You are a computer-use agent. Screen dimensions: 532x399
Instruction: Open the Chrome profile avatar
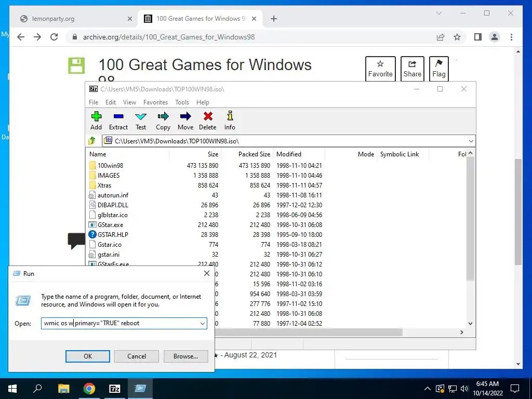pyautogui.click(x=495, y=37)
